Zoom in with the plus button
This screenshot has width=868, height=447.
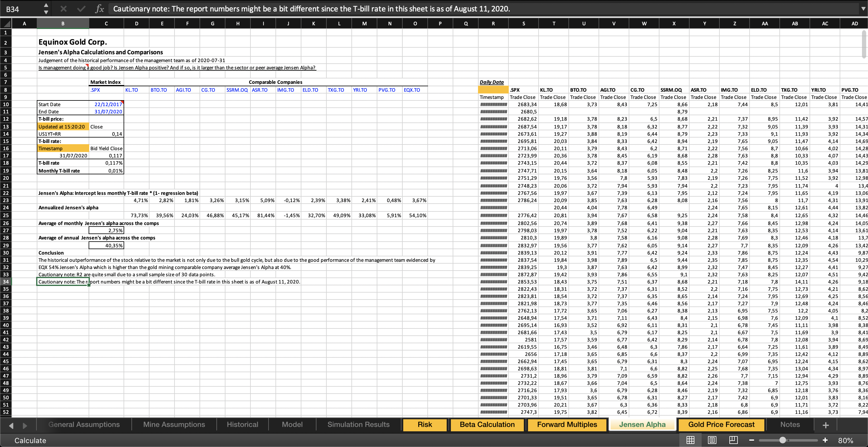(825, 440)
